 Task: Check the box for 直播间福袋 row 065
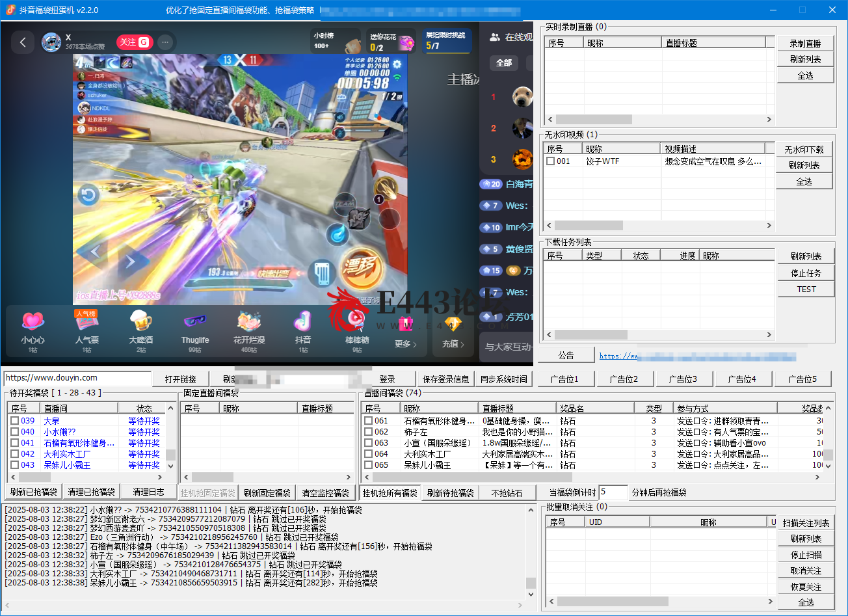(x=369, y=465)
